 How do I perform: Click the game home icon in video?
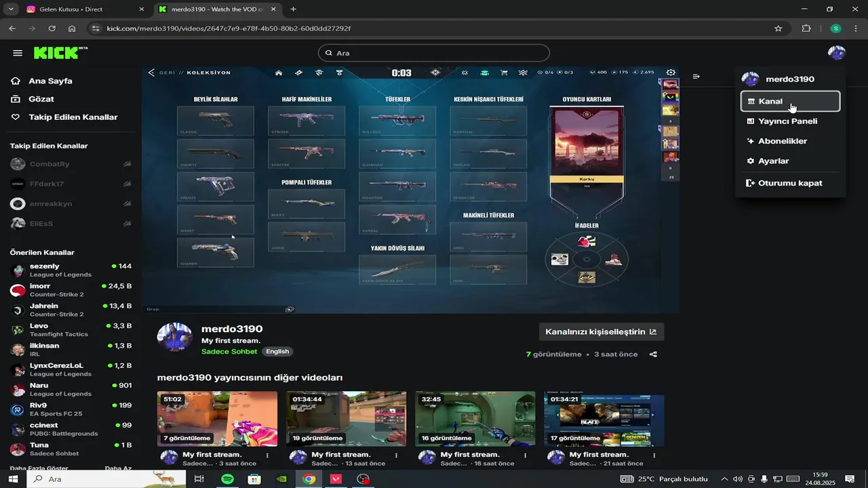pyautogui.click(x=278, y=73)
